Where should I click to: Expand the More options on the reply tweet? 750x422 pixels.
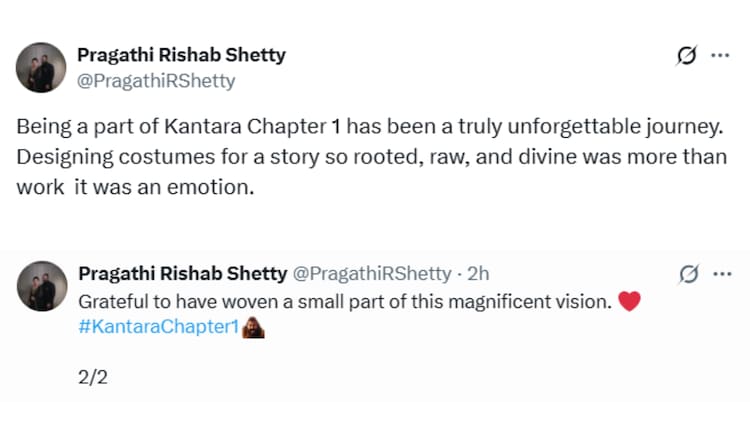(720, 273)
